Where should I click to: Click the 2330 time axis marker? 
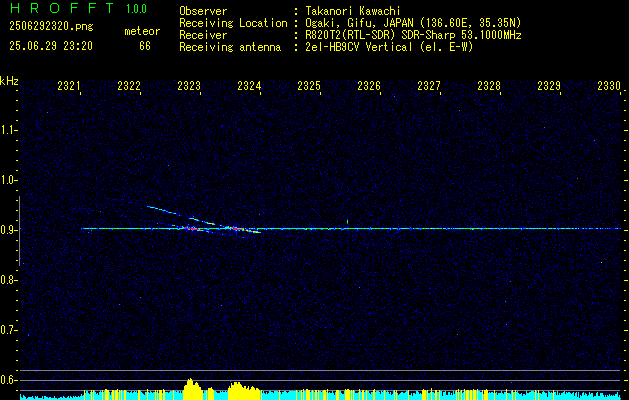click(x=609, y=86)
